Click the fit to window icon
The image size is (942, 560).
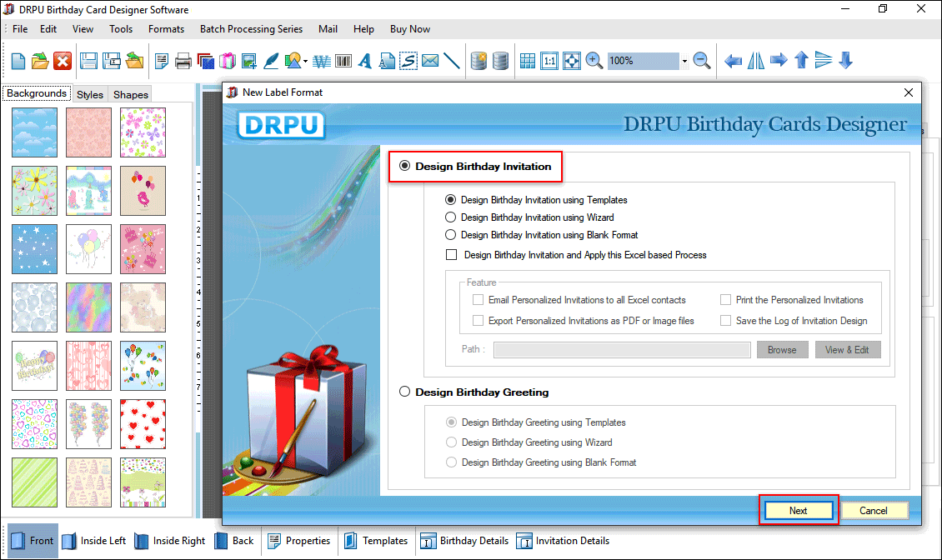(x=571, y=61)
